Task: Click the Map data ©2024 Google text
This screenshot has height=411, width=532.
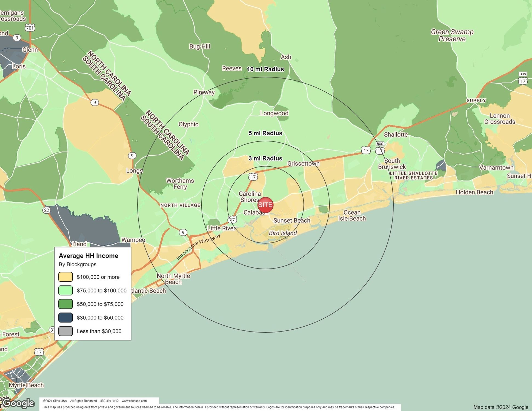Action: tap(500, 407)
